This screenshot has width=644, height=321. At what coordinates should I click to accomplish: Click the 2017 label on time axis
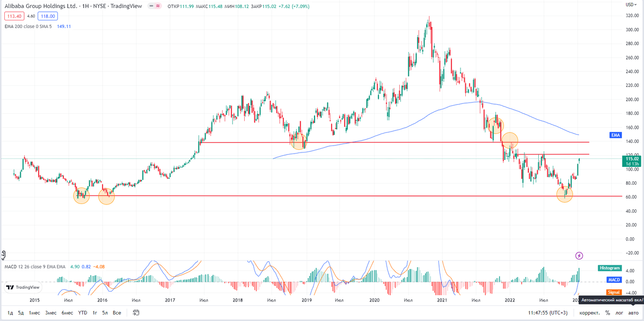click(170, 300)
